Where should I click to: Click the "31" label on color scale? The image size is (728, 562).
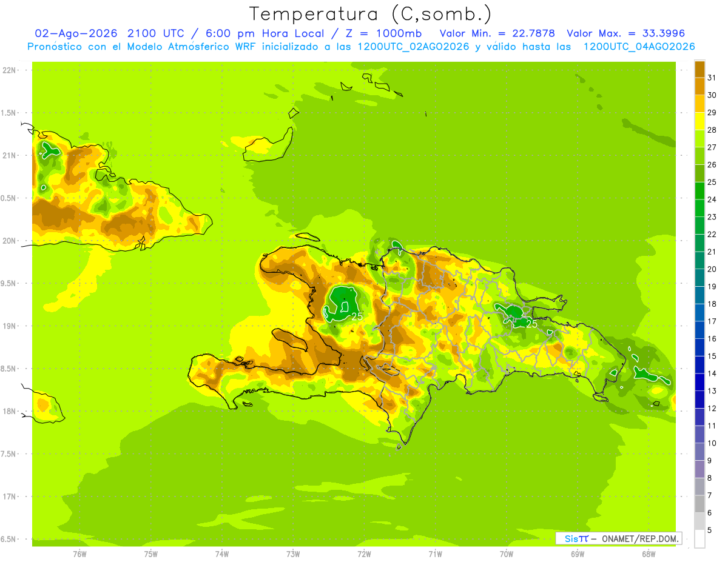tap(712, 77)
